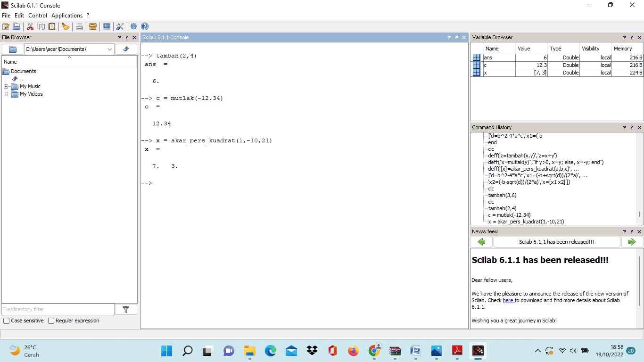Click the Print toolbar icon

point(79,26)
